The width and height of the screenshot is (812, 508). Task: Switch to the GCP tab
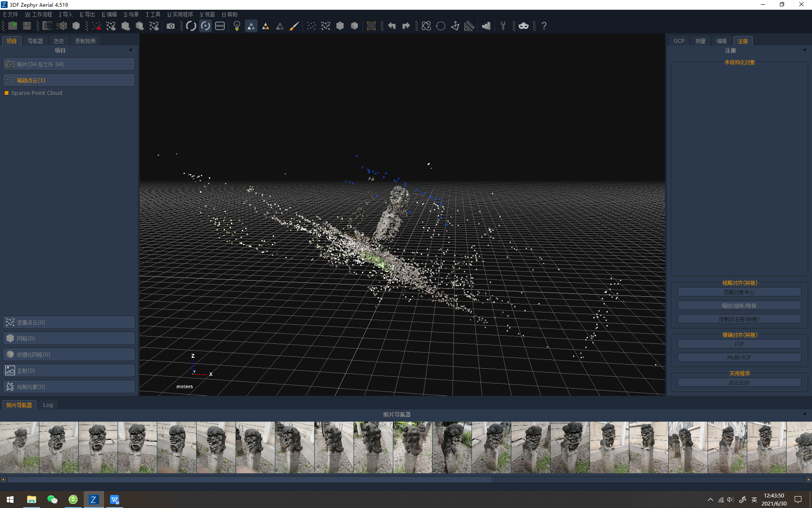pyautogui.click(x=679, y=41)
